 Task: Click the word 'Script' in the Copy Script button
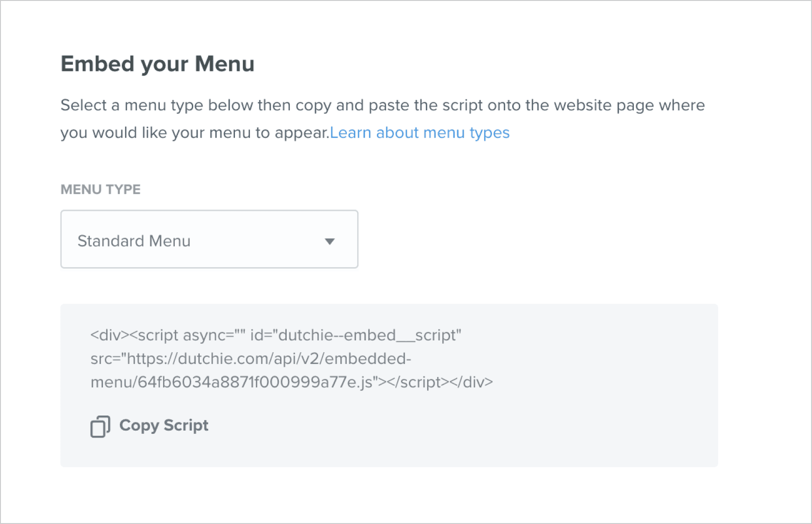(186, 425)
